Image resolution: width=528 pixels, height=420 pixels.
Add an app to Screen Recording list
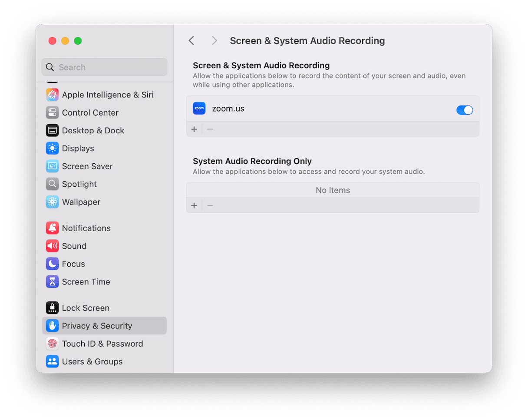(194, 129)
